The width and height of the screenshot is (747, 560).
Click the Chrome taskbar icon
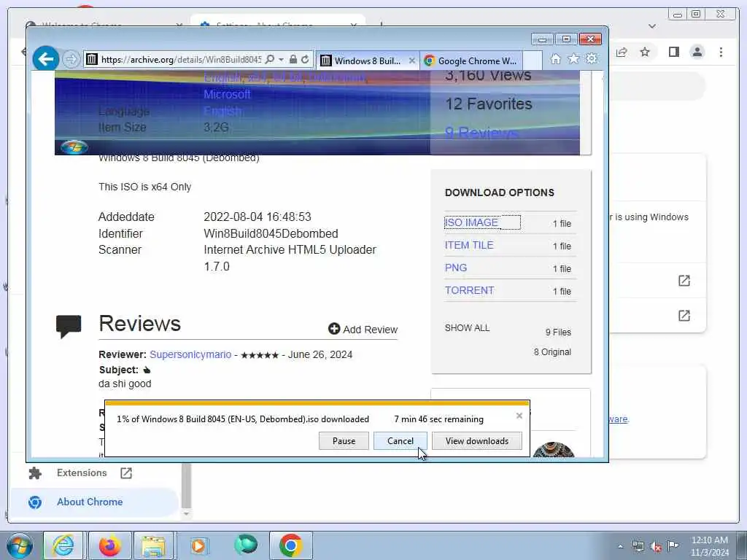click(290, 545)
